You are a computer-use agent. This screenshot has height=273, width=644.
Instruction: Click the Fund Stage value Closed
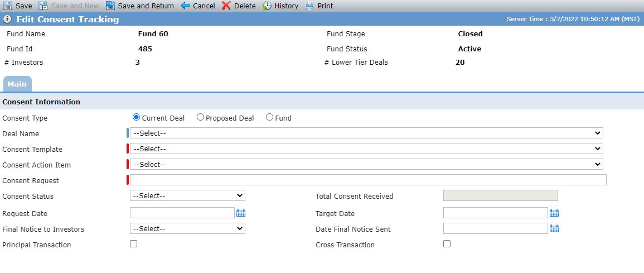click(470, 34)
